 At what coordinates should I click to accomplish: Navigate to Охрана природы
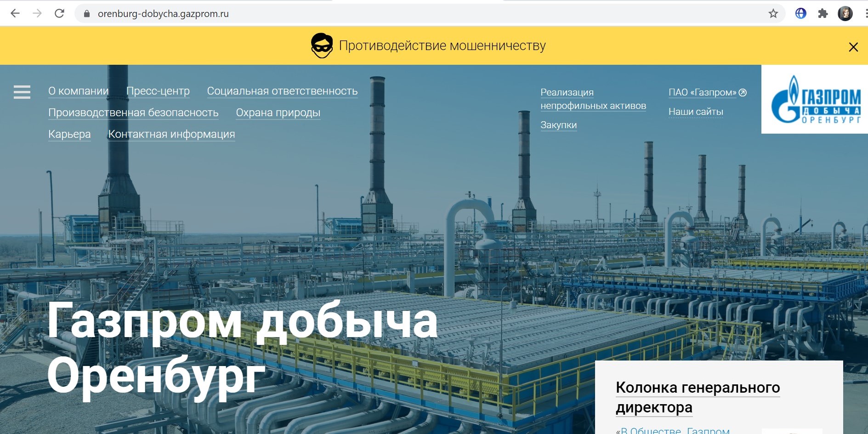(x=278, y=113)
